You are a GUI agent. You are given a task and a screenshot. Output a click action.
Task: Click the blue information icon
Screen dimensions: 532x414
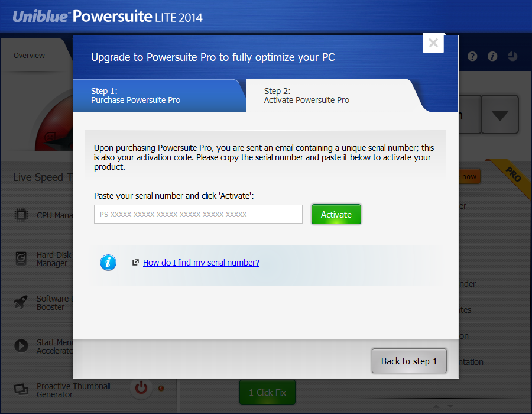[x=108, y=263]
